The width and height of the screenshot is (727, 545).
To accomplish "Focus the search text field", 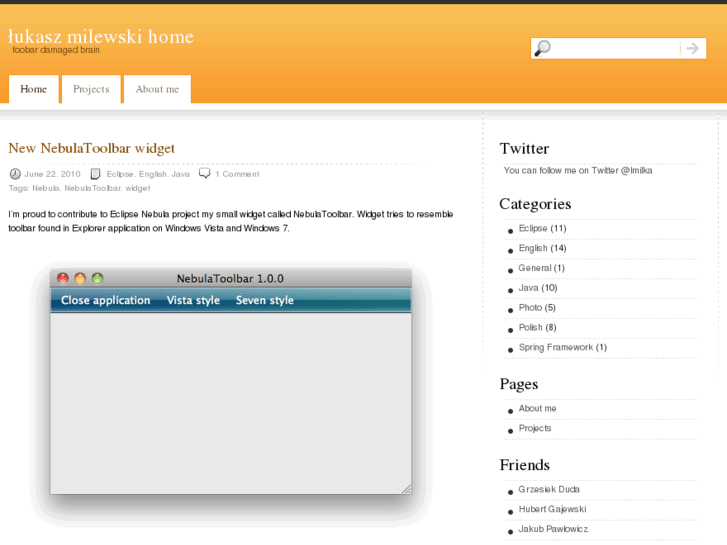I will 616,48.
